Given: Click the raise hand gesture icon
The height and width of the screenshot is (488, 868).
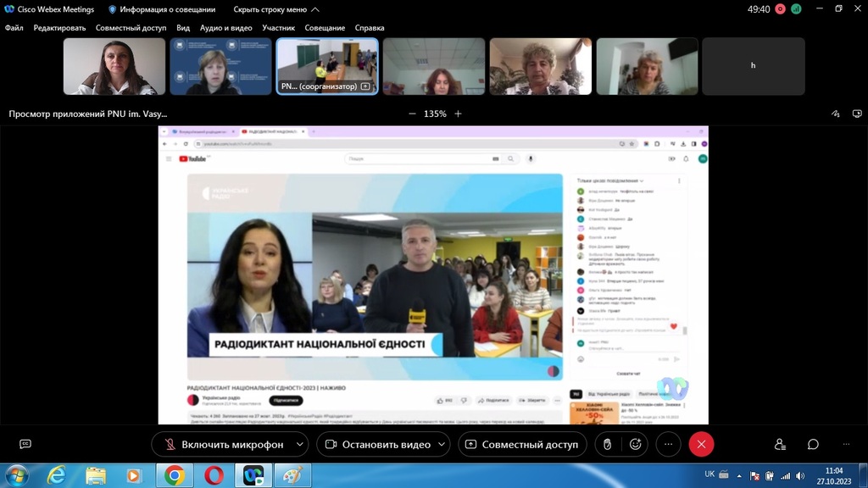Looking at the screenshot, I should pyautogui.click(x=607, y=444).
